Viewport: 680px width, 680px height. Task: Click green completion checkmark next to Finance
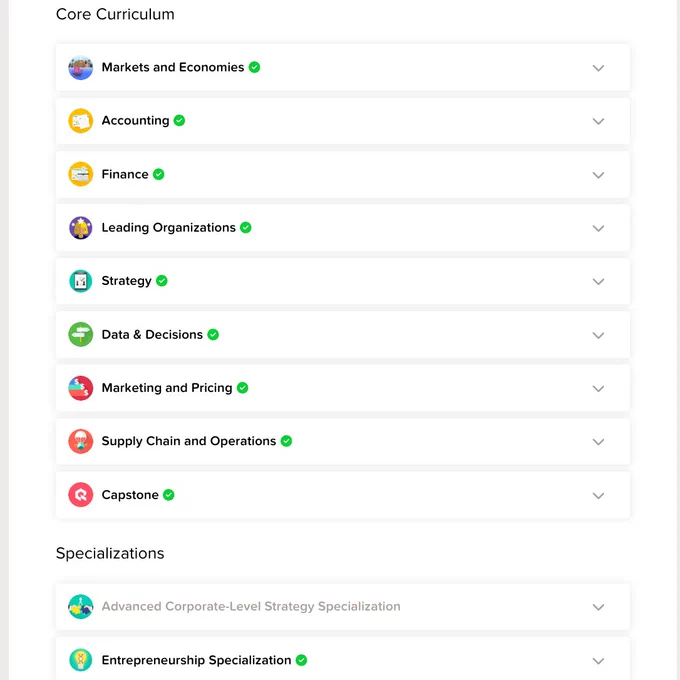[x=159, y=174]
